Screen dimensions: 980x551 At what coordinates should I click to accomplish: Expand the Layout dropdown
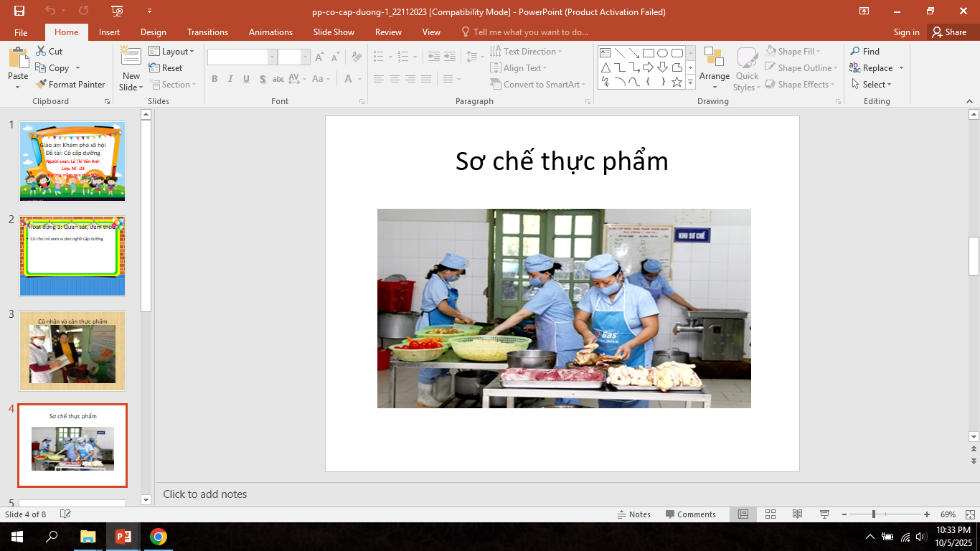tap(171, 52)
